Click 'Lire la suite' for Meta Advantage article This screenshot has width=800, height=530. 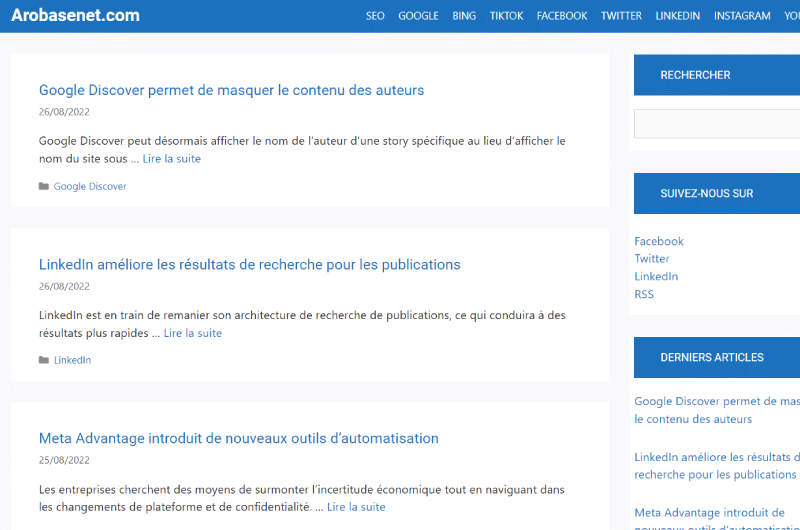[356, 507]
